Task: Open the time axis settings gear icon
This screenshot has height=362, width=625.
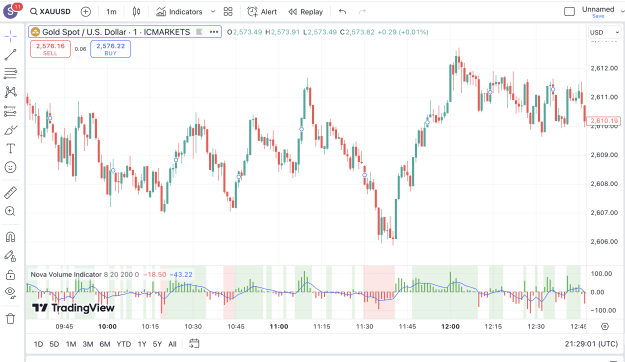Action: point(605,327)
